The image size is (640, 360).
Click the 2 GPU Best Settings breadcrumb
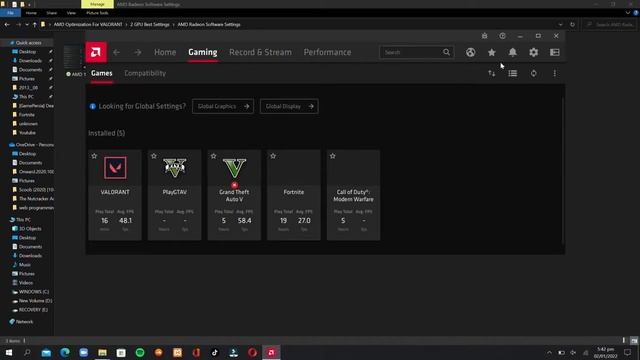pos(150,24)
